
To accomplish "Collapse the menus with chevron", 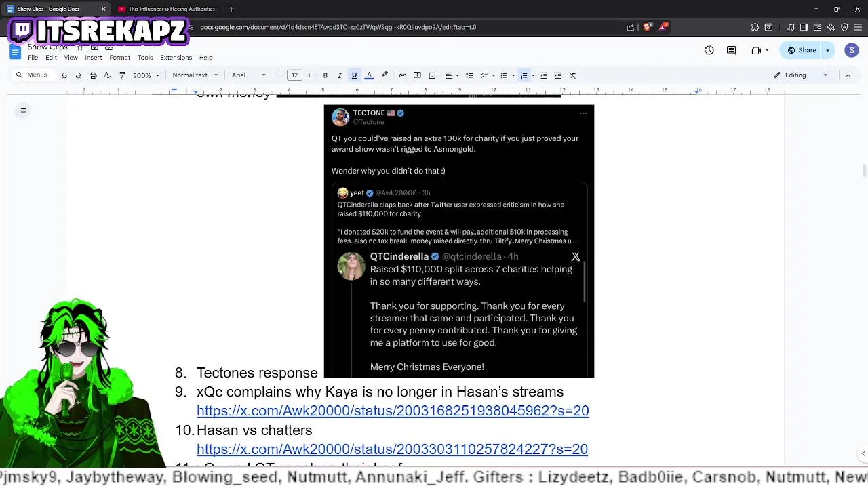I will 848,75.
